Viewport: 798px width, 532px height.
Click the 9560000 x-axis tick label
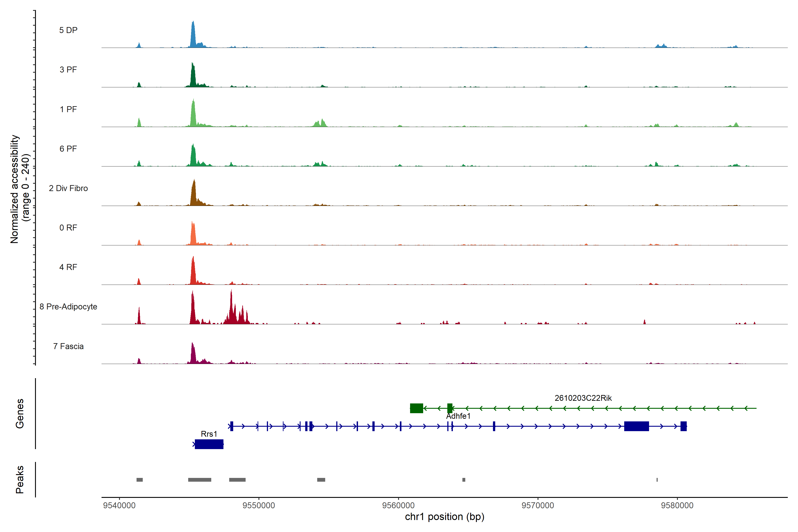(398, 506)
